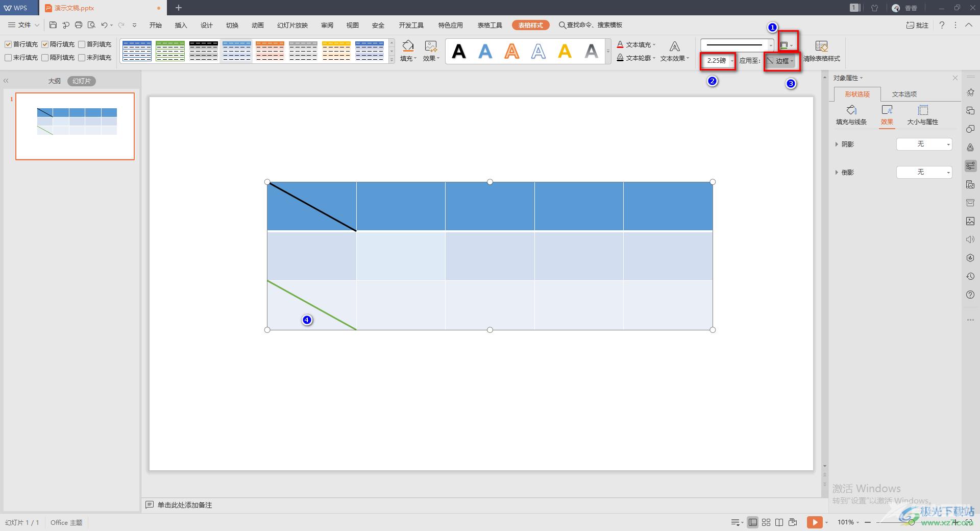Select the black table style preset
The width and height of the screenshot is (980, 531).
click(203, 51)
